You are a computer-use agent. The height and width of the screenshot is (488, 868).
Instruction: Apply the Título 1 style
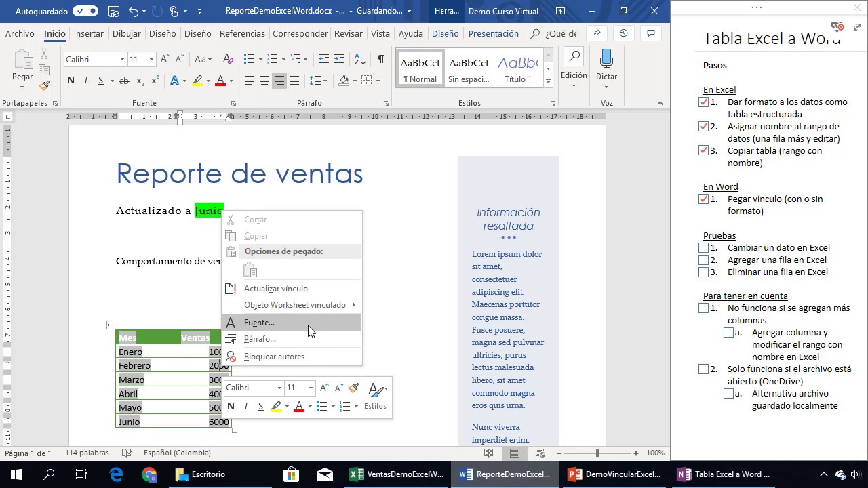[x=517, y=68]
